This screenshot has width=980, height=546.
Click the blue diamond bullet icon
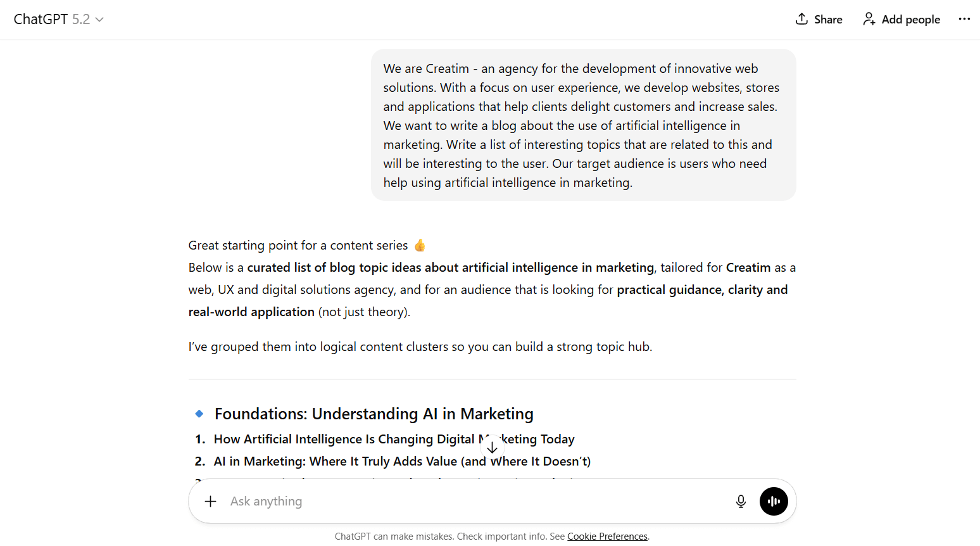click(x=199, y=413)
